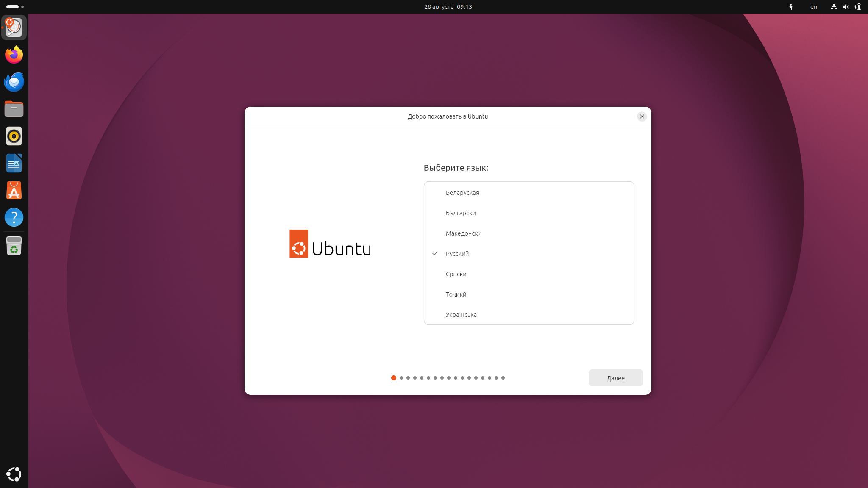Select Српски language
Viewport: 868px width, 488px height.
coord(529,274)
